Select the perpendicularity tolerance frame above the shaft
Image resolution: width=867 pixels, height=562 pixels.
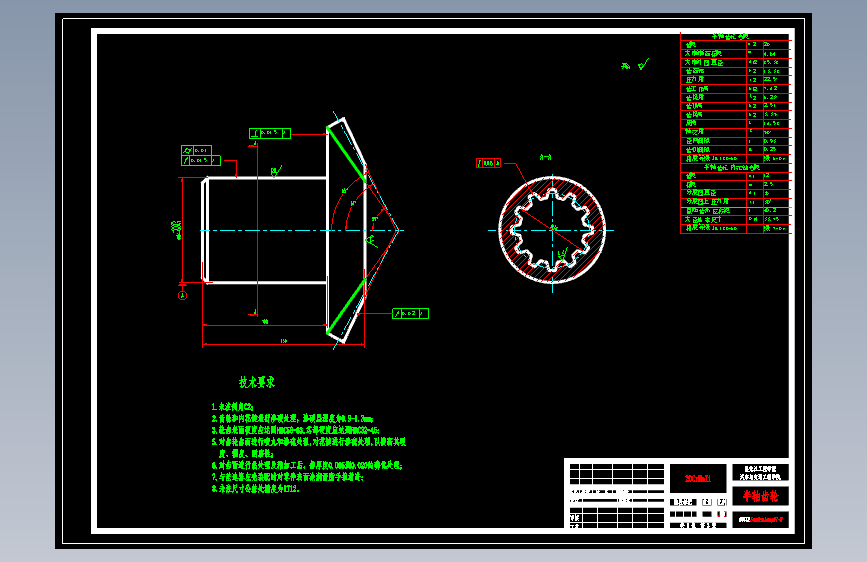pos(270,133)
